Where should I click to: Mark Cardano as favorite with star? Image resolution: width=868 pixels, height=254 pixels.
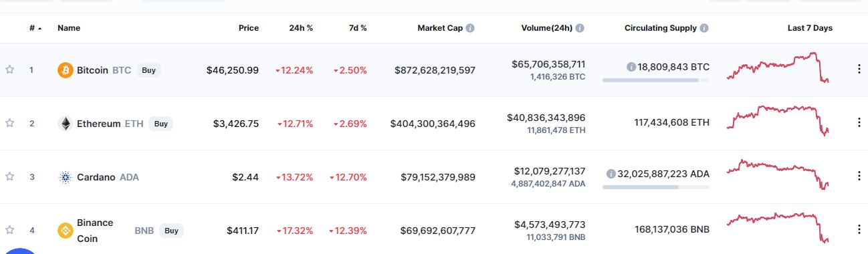click(x=10, y=176)
